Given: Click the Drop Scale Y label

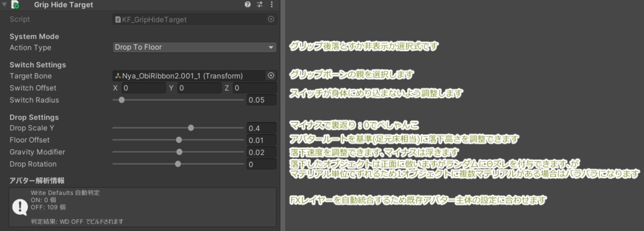Looking at the screenshot, I should click(x=32, y=128).
